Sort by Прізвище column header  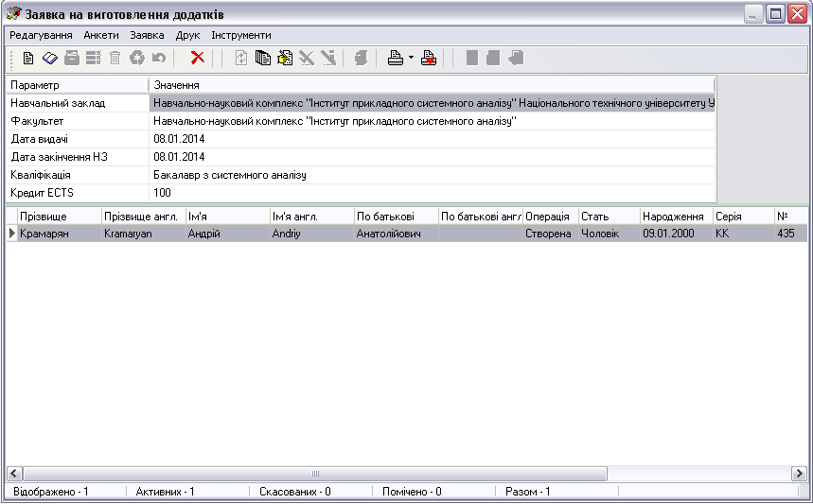click(x=59, y=217)
